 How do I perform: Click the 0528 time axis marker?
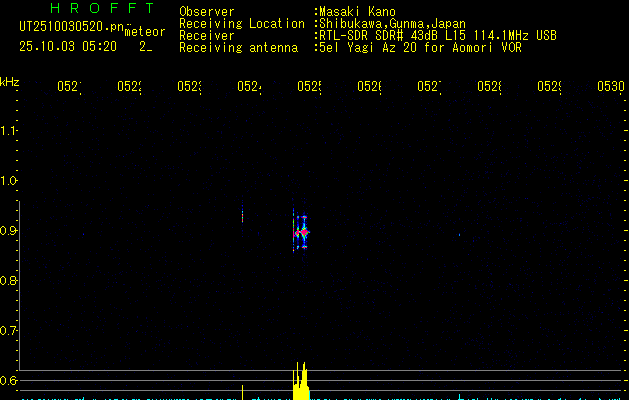click(x=489, y=86)
